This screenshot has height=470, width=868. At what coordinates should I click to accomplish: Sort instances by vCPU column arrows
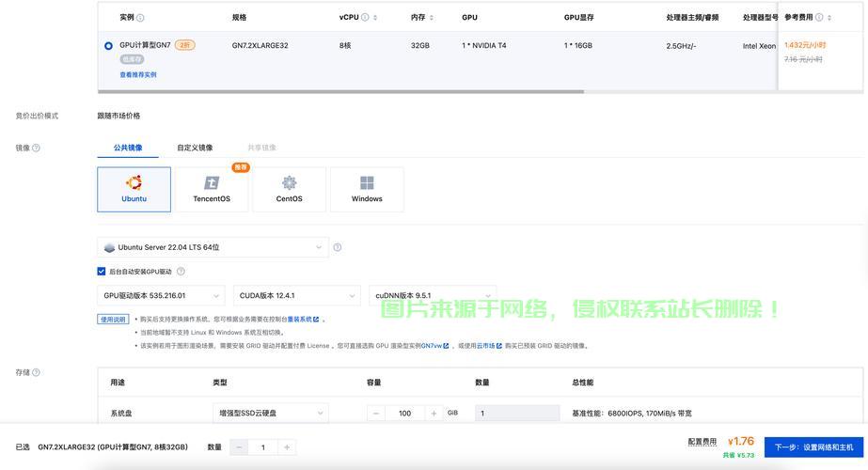click(376, 17)
